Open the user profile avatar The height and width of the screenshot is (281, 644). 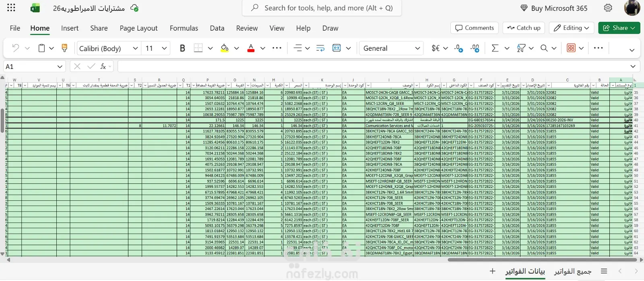[x=632, y=8]
